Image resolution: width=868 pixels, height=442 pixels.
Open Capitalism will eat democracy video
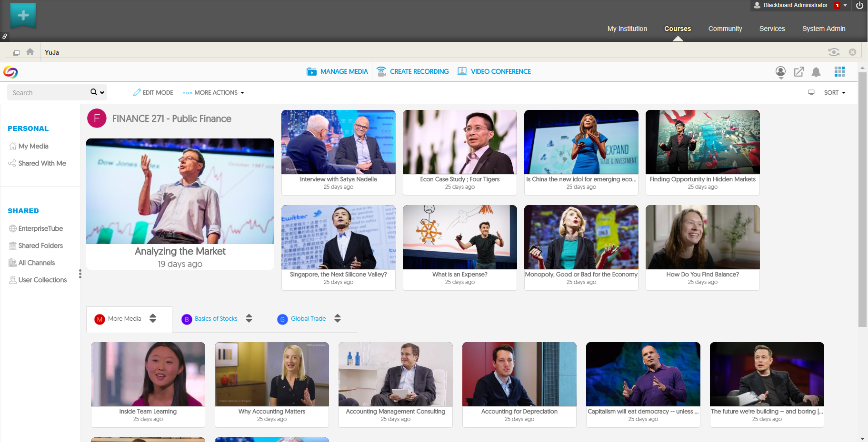point(643,384)
